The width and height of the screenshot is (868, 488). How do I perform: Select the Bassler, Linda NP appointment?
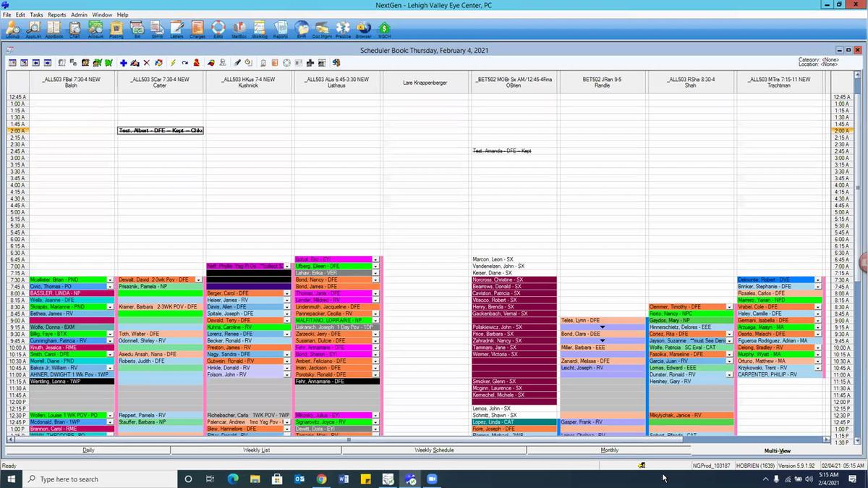coord(69,293)
